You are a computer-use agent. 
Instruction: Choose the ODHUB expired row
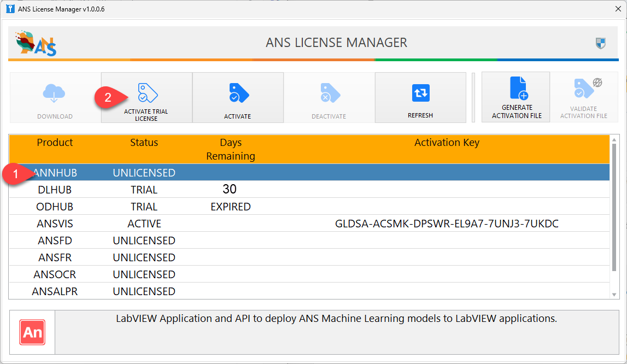(x=55, y=207)
